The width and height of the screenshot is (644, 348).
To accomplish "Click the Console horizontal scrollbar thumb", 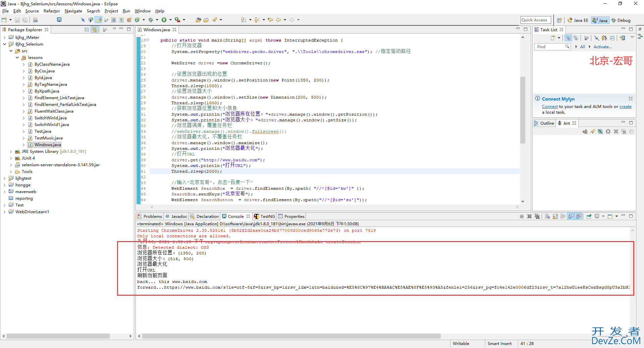I will 291,336.
